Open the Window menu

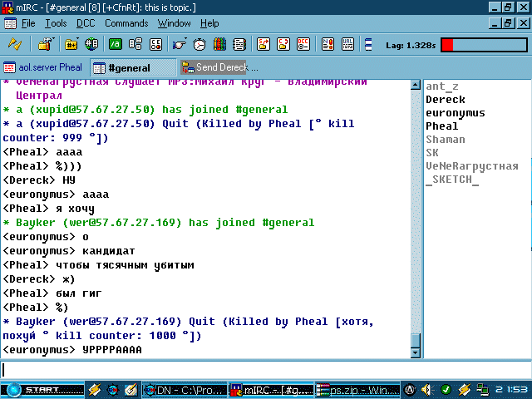click(174, 23)
